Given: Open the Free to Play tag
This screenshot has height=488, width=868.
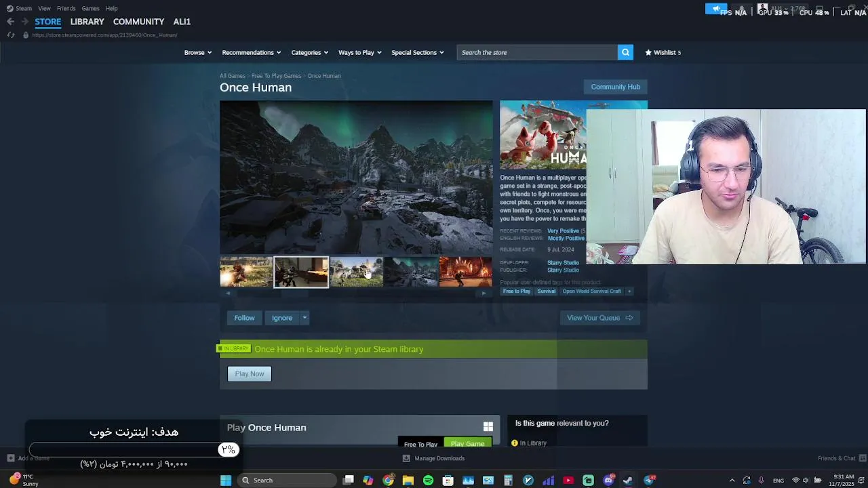Looking at the screenshot, I should coord(517,291).
